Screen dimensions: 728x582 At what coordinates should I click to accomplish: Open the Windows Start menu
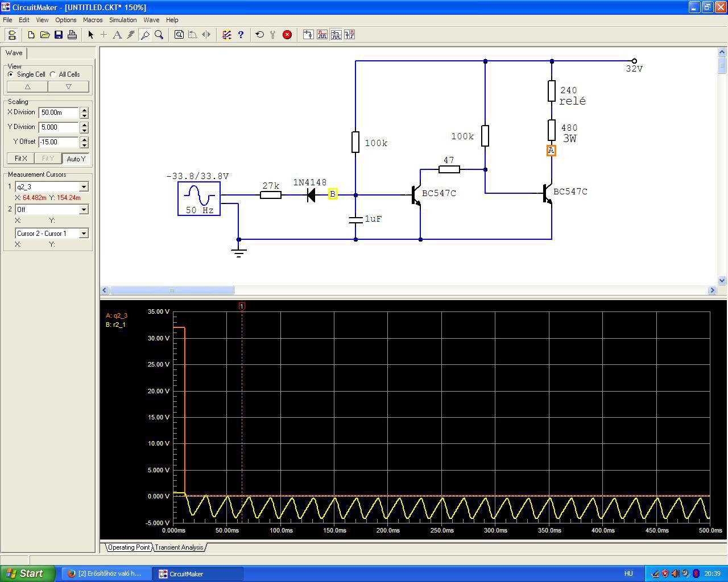coord(28,573)
